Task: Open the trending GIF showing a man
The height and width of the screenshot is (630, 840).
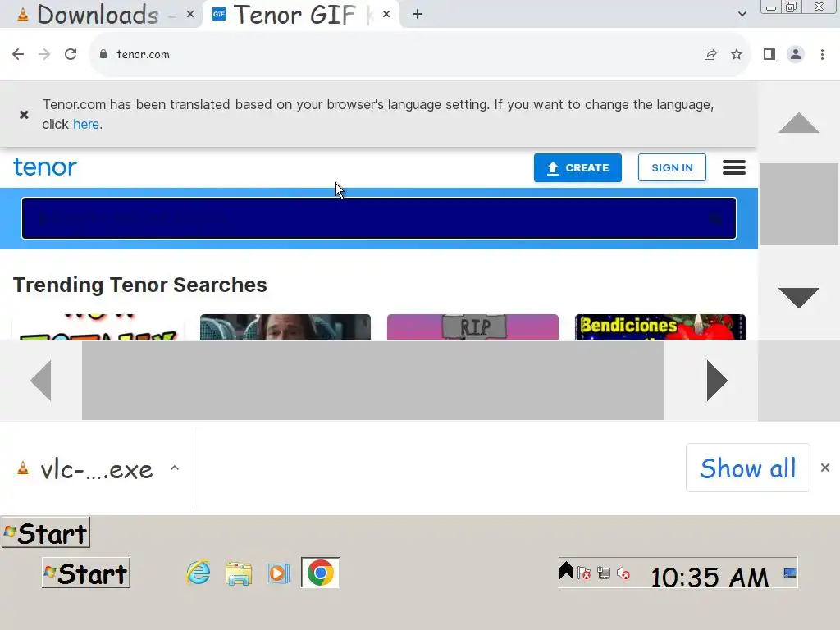Action: click(285, 326)
